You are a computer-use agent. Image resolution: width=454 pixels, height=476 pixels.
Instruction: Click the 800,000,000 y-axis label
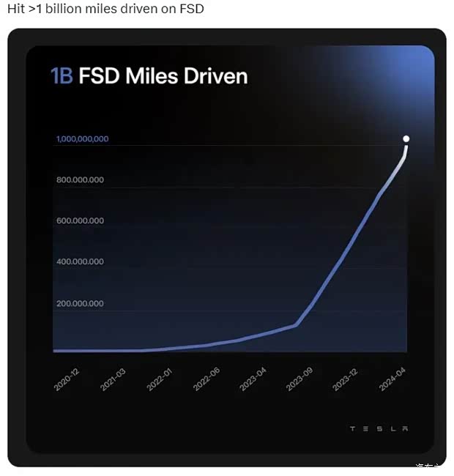pos(80,180)
